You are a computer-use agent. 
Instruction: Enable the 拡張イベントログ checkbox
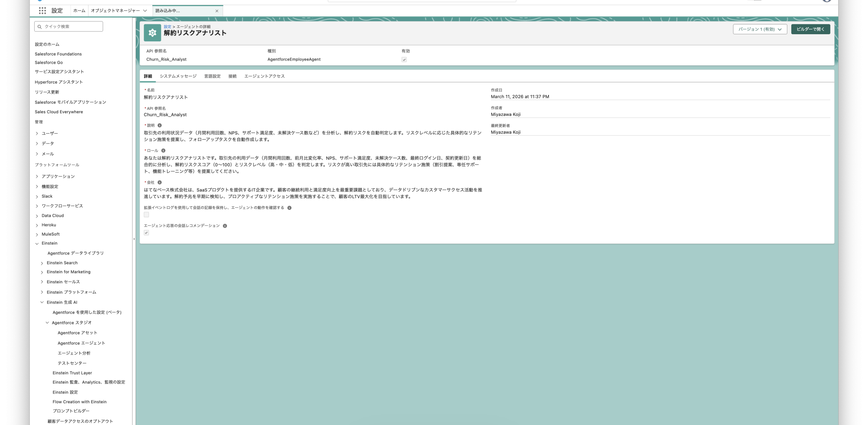click(146, 214)
